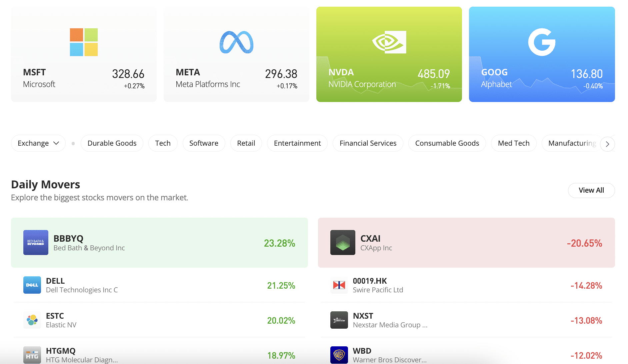Choose the Med Tech filter
The height and width of the screenshot is (364, 628).
514,143
